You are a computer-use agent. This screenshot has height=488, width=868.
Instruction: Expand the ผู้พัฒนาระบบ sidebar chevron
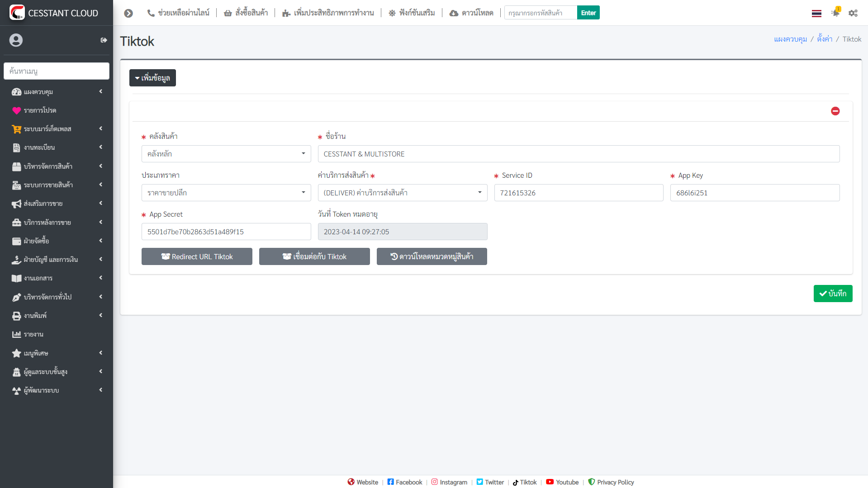100,390
